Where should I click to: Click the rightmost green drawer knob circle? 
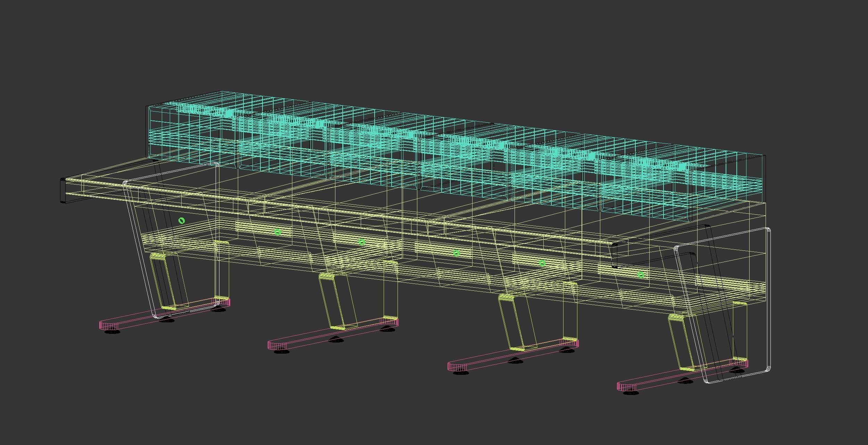click(641, 275)
